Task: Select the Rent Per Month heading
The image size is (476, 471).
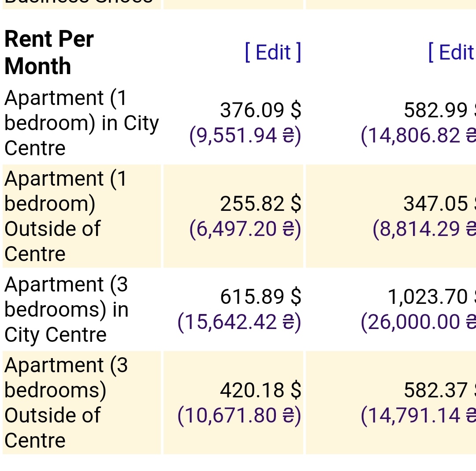Action: pos(49,52)
